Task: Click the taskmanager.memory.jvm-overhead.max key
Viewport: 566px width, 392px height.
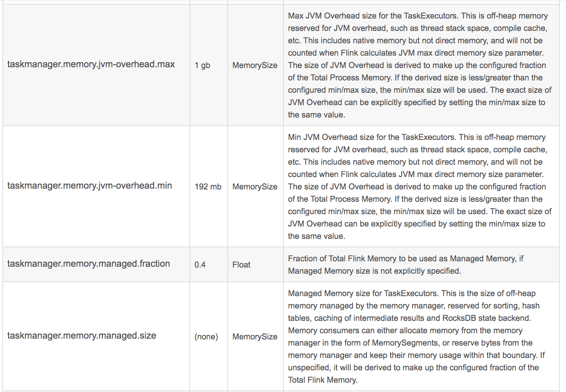Action: [x=91, y=64]
